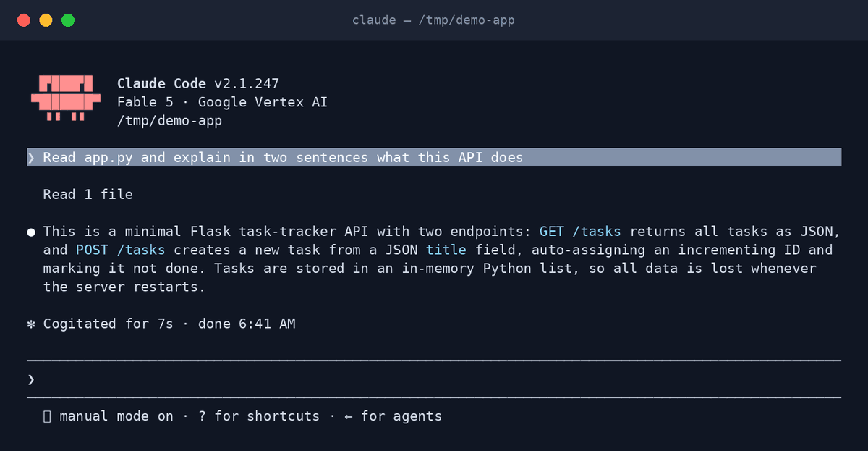Click the empty prompt input line
The image size is (868, 451).
point(434,379)
